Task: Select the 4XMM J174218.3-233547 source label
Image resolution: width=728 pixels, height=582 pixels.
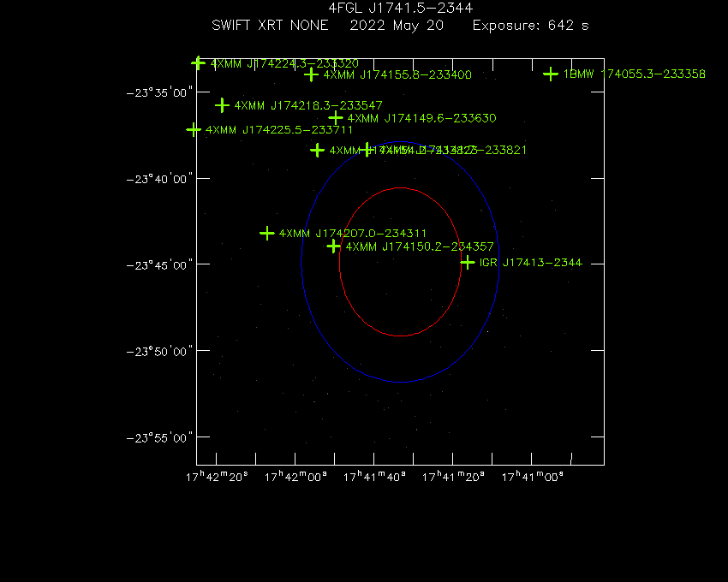Action: [308, 106]
